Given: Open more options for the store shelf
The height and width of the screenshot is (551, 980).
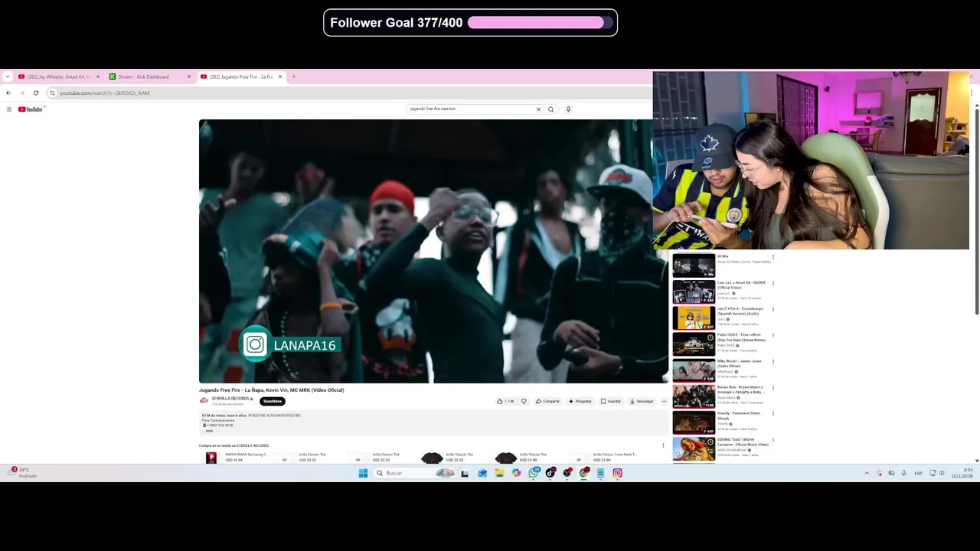Looking at the screenshot, I should pyautogui.click(x=663, y=445).
